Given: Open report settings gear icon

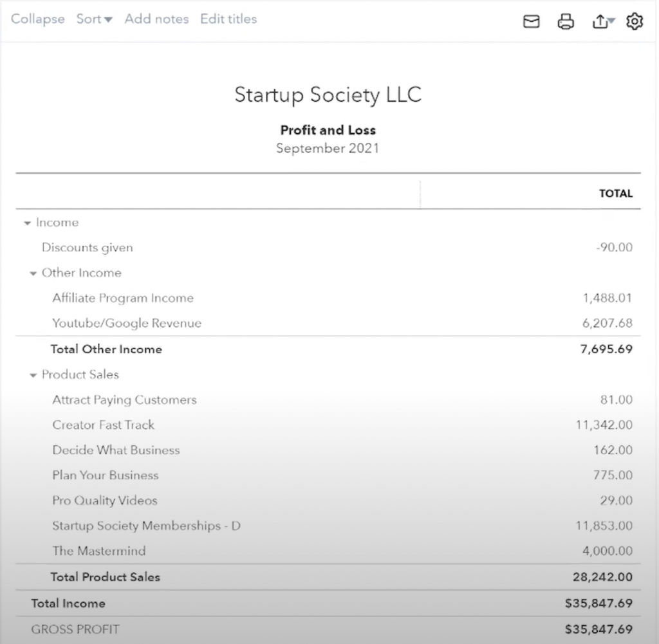Looking at the screenshot, I should click(634, 21).
